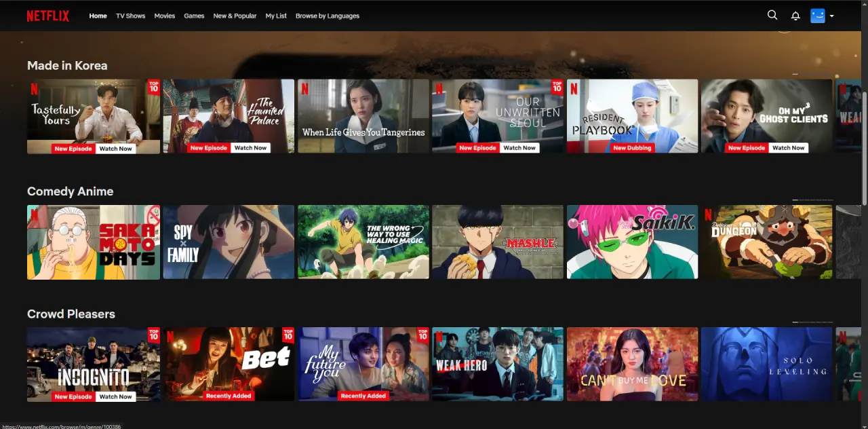Open Spy x Family thumbnail

point(229,242)
